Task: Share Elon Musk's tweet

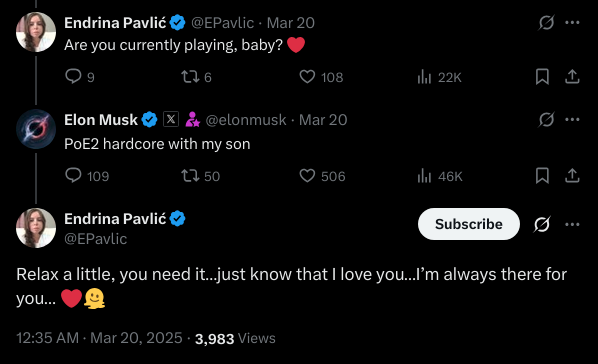Action: tap(572, 176)
